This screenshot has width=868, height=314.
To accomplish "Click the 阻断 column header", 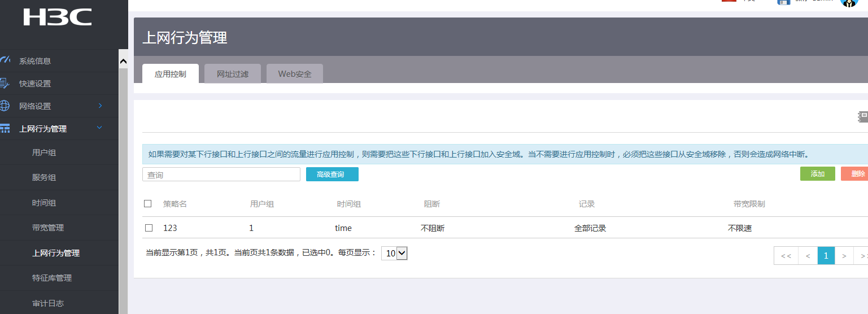I will pos(432,204).
